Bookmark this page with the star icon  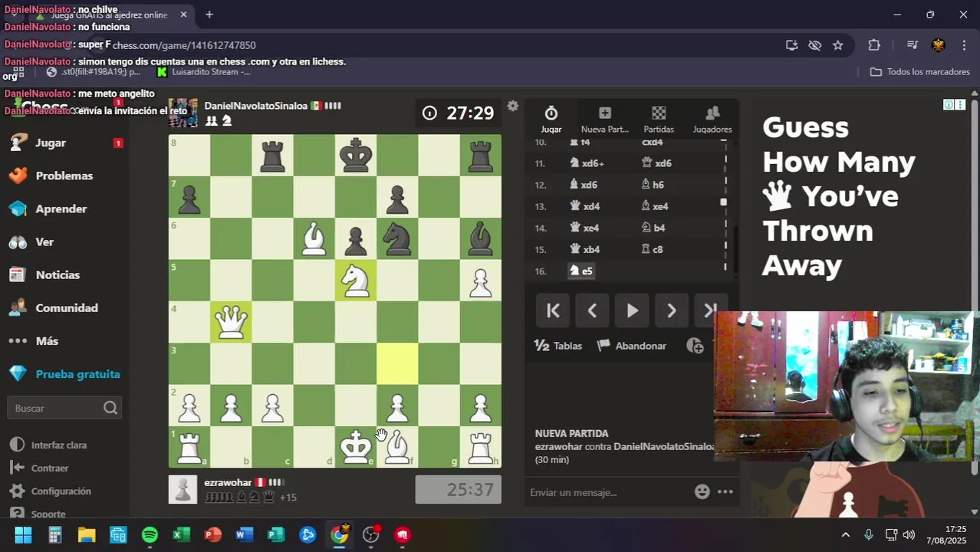tap(838, 45)
